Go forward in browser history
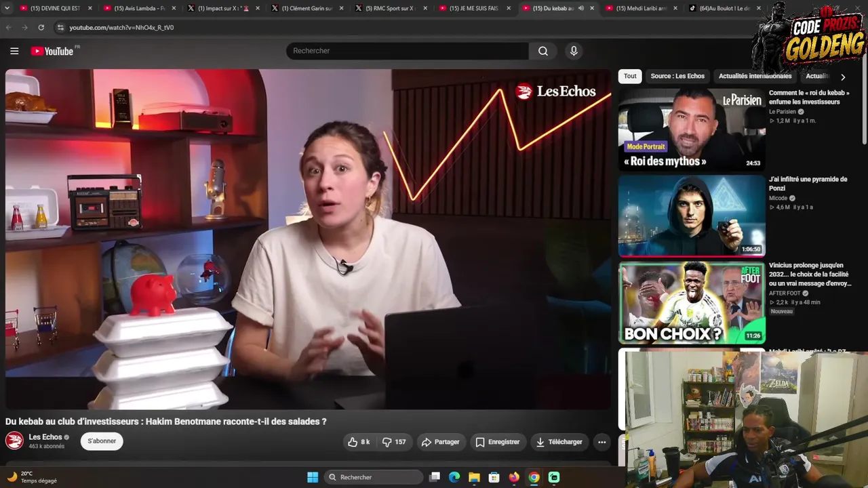The width and height of the screenshot is (868, 488). pyautogui.click(x=24, y=28)
